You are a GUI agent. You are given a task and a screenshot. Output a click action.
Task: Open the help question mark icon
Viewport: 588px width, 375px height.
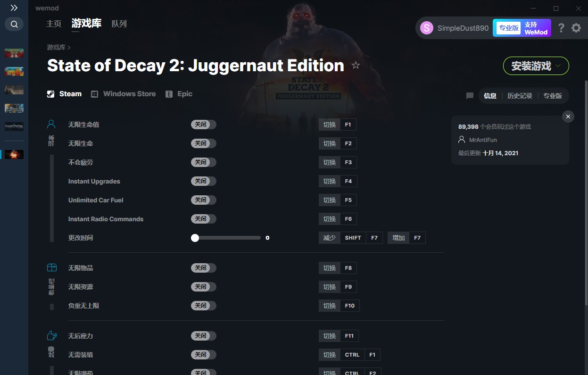coord(561,28)
